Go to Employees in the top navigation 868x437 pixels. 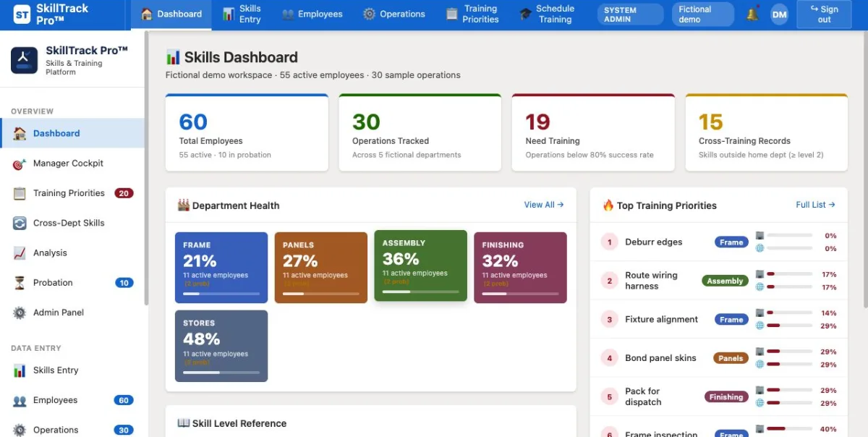(x=312, y=14)
